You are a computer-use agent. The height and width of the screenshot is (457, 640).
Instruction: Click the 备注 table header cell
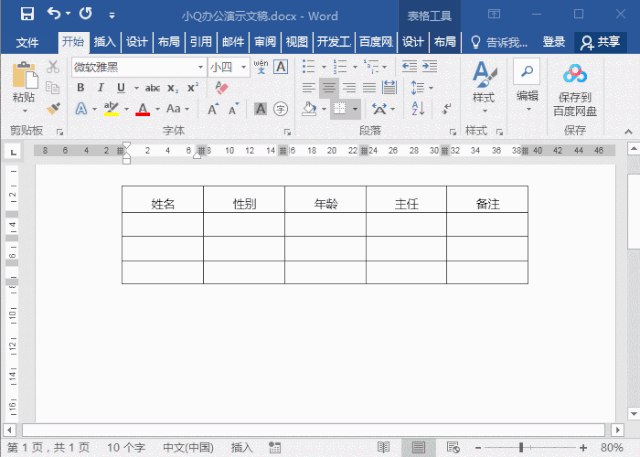point(487,200)
